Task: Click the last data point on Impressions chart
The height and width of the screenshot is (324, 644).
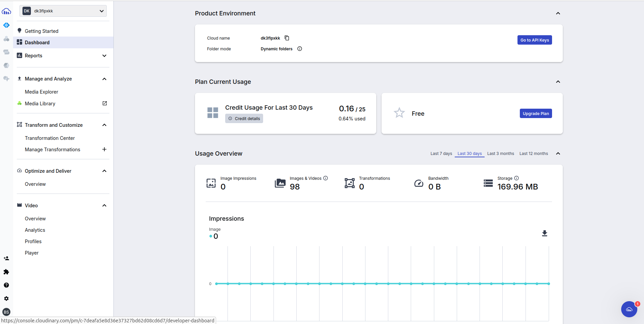Action: pyautogui.click(x=549, y=284)
